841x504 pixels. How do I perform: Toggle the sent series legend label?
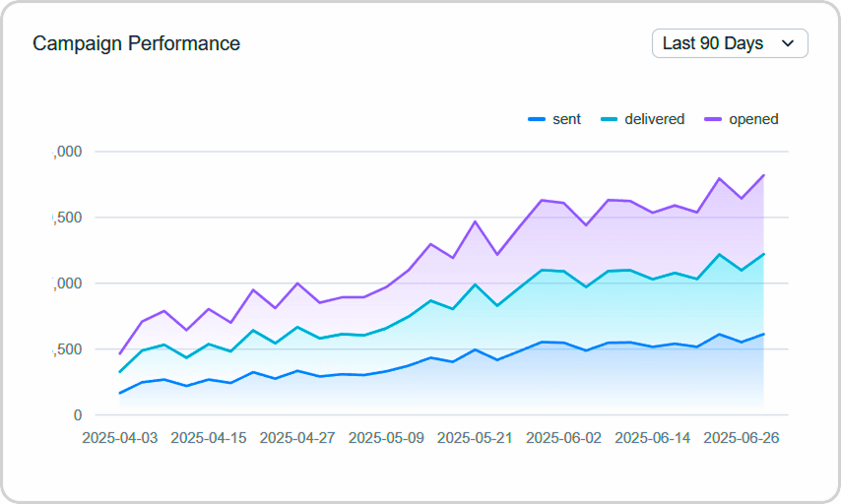(x=566, y=119)
